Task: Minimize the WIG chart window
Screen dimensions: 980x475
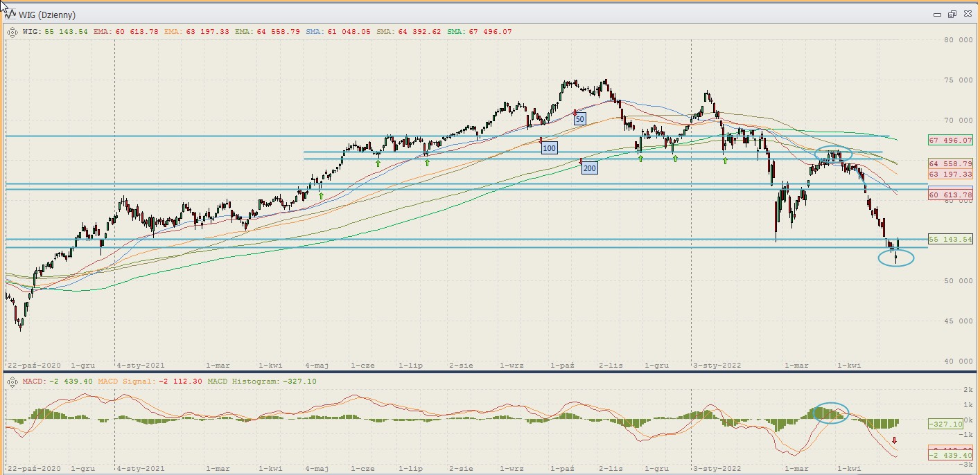Action: click(937, 15)
